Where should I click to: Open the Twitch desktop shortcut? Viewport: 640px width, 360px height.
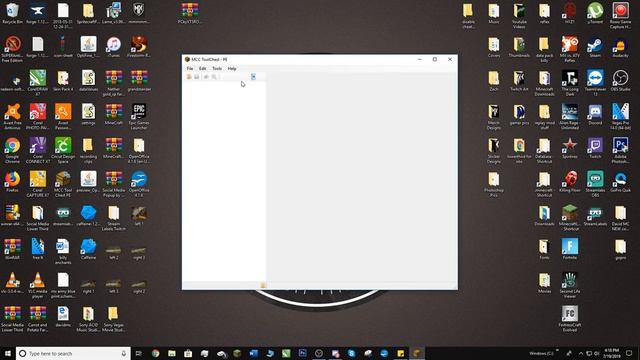(595, 148)
